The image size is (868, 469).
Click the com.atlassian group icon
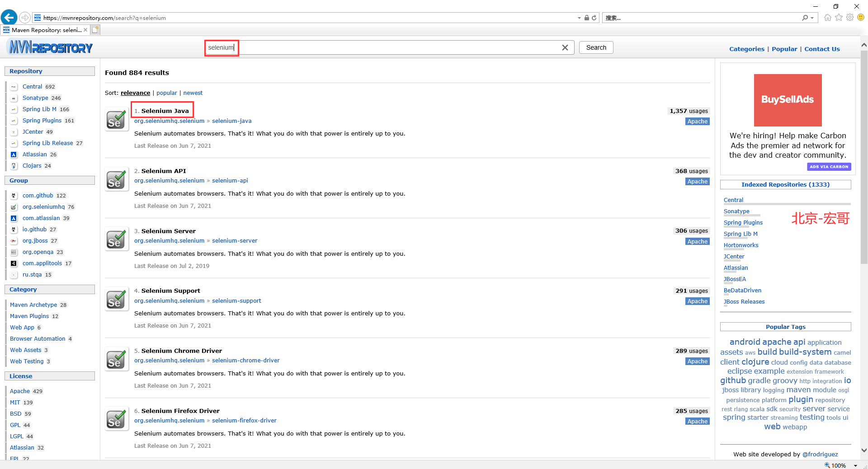click(x=14, y=218)
